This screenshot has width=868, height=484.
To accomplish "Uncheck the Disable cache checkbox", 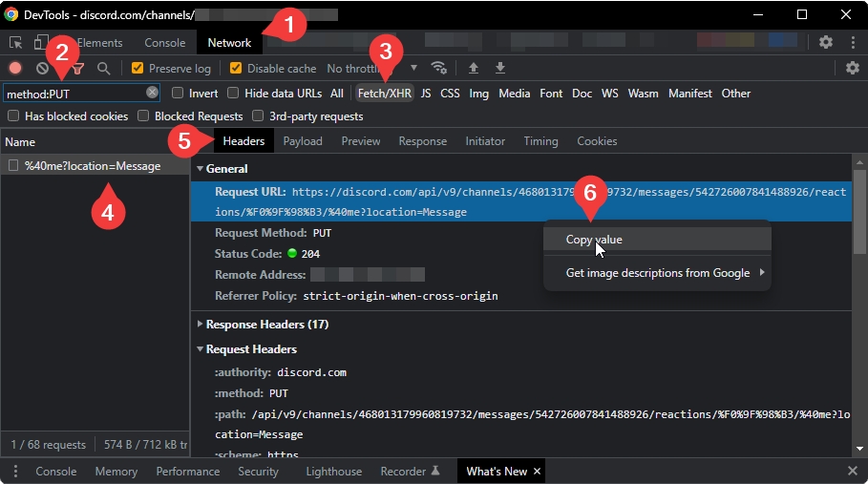I will [x=236, y=69].
